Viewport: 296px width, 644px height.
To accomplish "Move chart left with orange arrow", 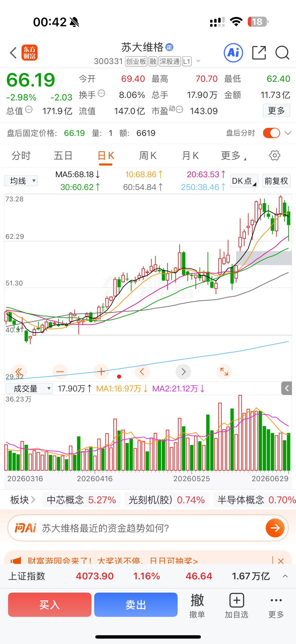I will point(142,372).
